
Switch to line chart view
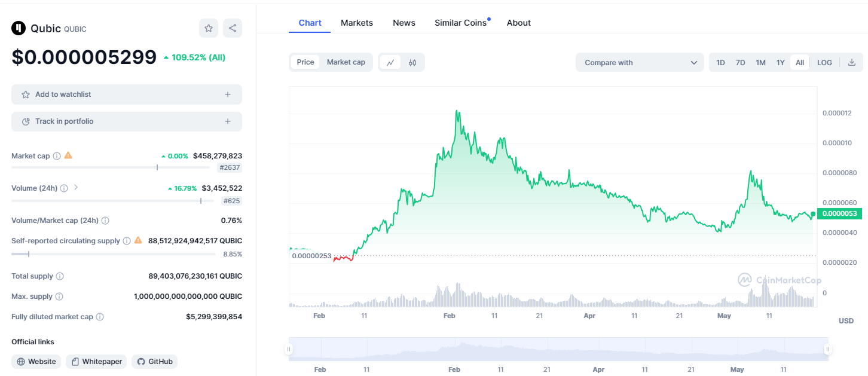click(x=390, y=62)
